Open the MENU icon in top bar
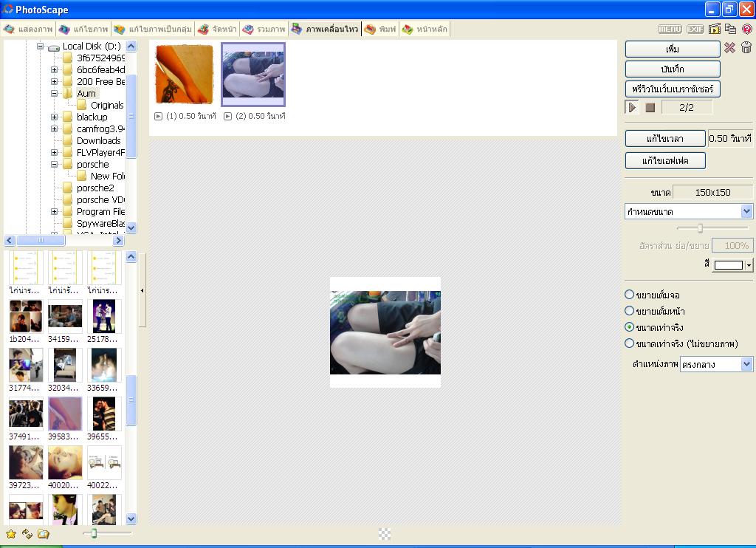Image resolution: width=756 pixels, height=548 pixels. pyautogui.click(x=670, y=30)
